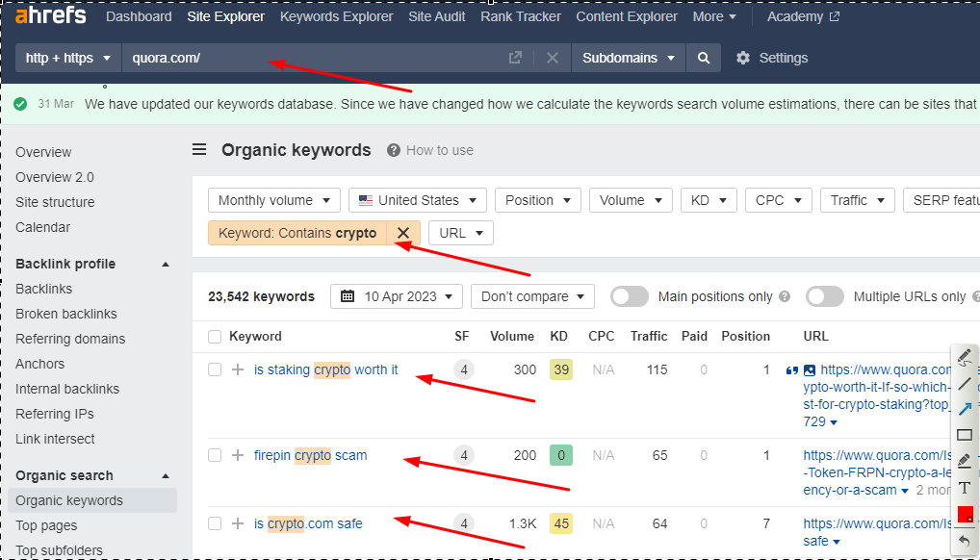Select the pencil tool in annotation toolbar
This screenshot has width=980, height=560.
coord(965,357)
